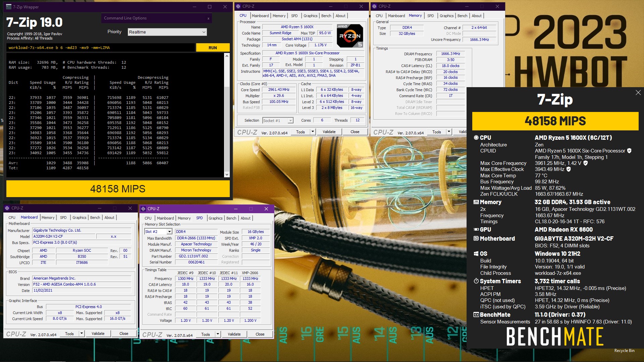Click the Ryzen 5 logo in CPU-Z
Viewport: 644px width, 362px height.
(x=350, y=36)
